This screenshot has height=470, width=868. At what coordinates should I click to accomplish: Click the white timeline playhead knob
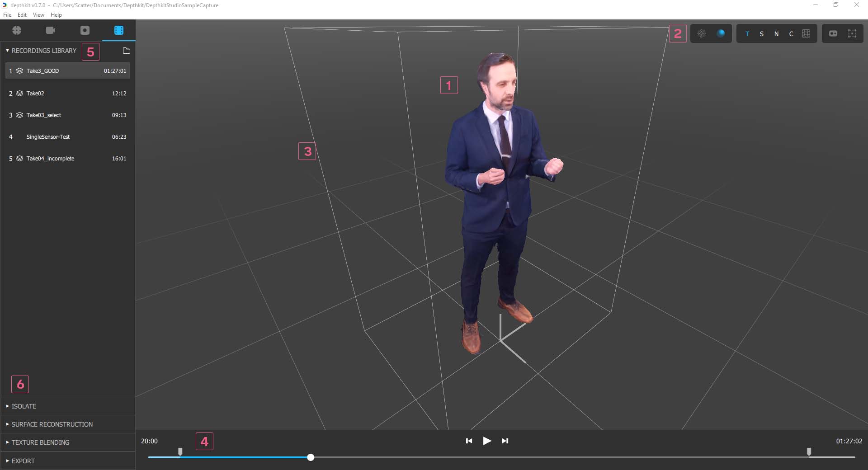tap(311, 457)
